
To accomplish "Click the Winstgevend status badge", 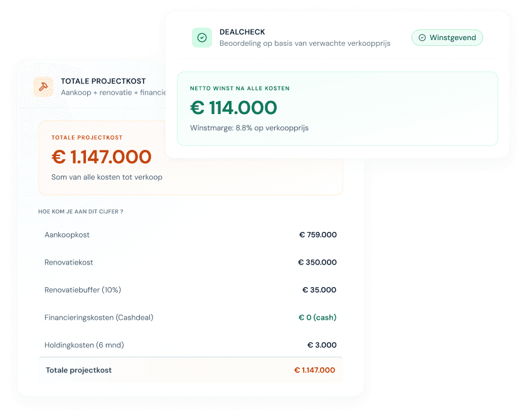I will pyautogui.click(x=447, y=38).
